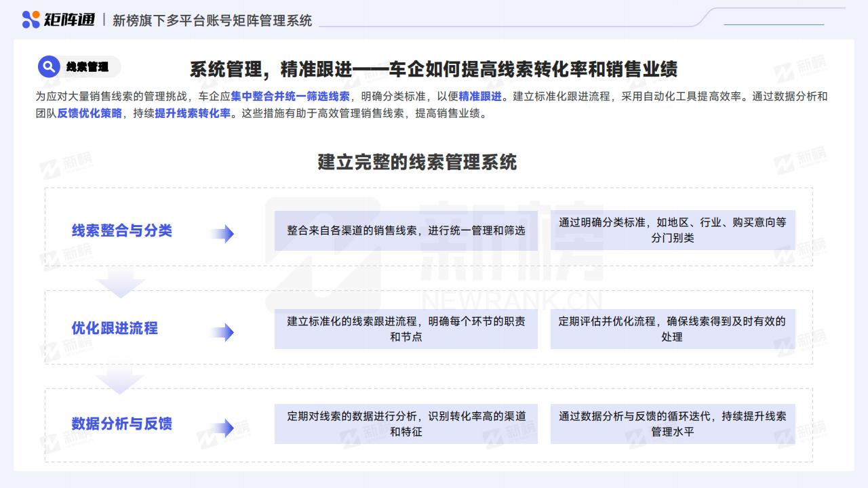The height and width of the screenshot is (488, 868).
Task: Select the 优化跟进流程 label
Action: tap(115, 328)
